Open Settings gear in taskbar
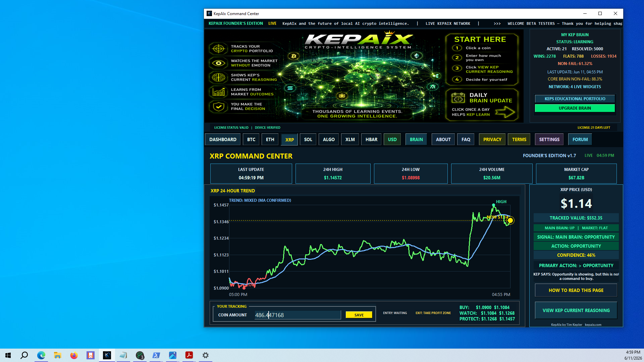The height and width of the screenshot is (362, 644). [205, 355]
